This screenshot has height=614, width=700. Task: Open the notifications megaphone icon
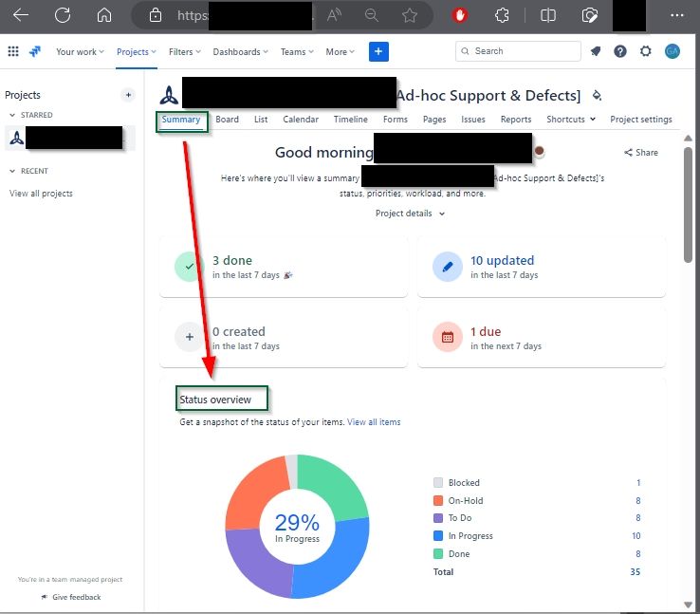[x=595, y=51]
